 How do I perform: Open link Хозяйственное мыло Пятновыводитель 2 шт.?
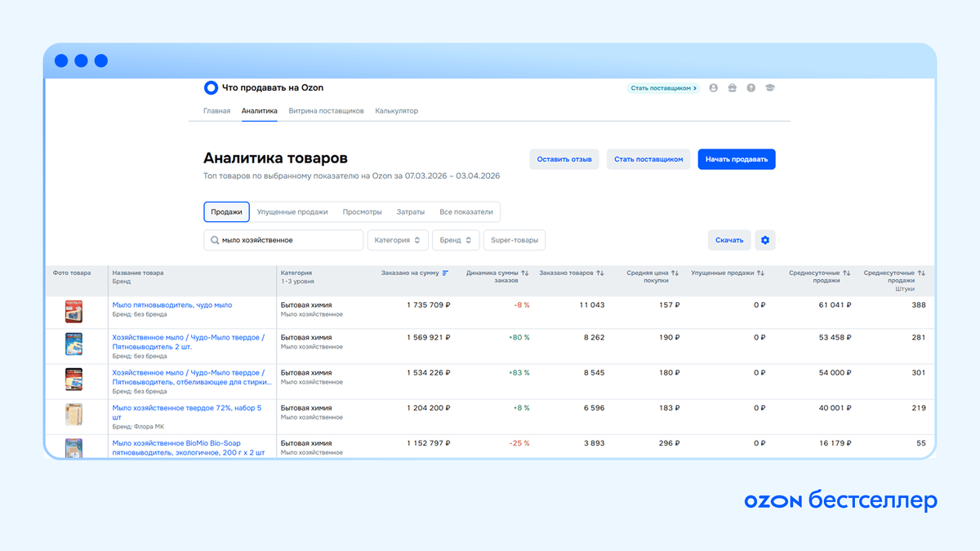(189, 342)
